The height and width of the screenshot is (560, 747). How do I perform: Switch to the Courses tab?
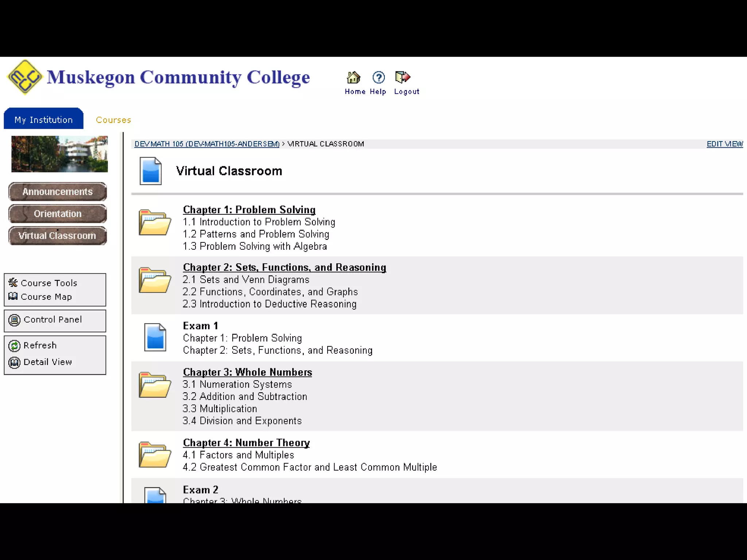113,120
